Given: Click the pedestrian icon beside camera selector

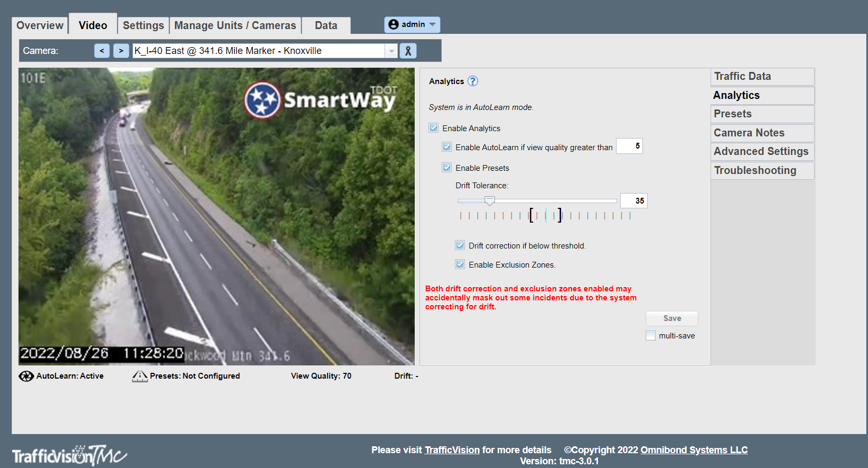Looking at the screenshot, I should coord(408,51).
